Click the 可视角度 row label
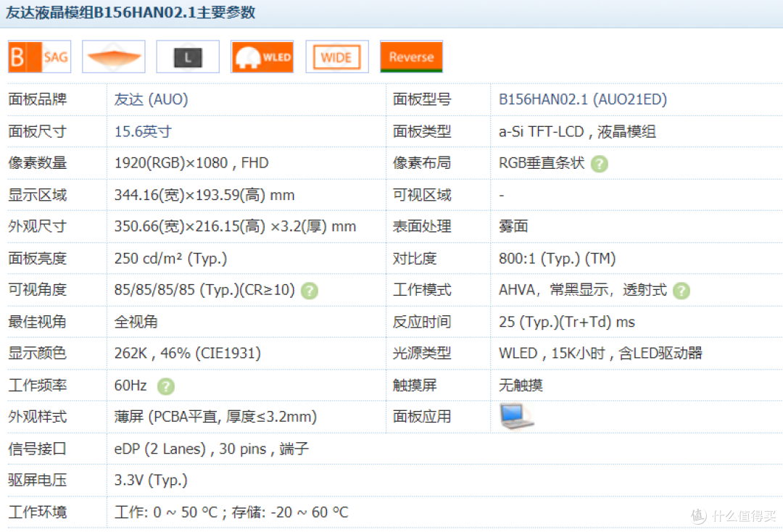 pyautogui.click(x=38, y=290)
